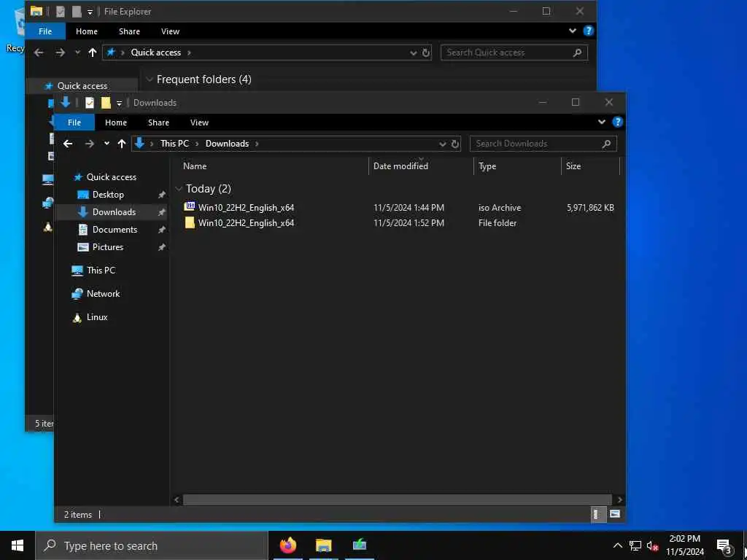This screenshot has width=747, height=560.
Task: Switch to Large icons view layout
Action: tap(614, 514)
